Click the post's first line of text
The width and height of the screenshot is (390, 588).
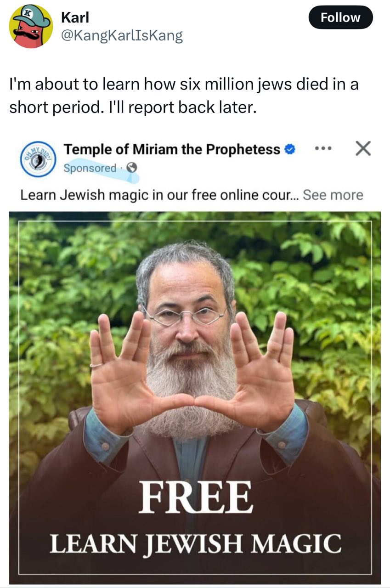point(184,85)
